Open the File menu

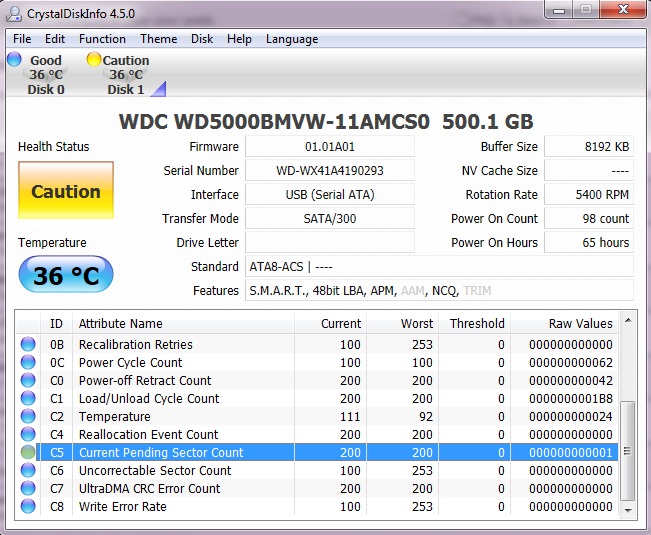pos(22,39)
